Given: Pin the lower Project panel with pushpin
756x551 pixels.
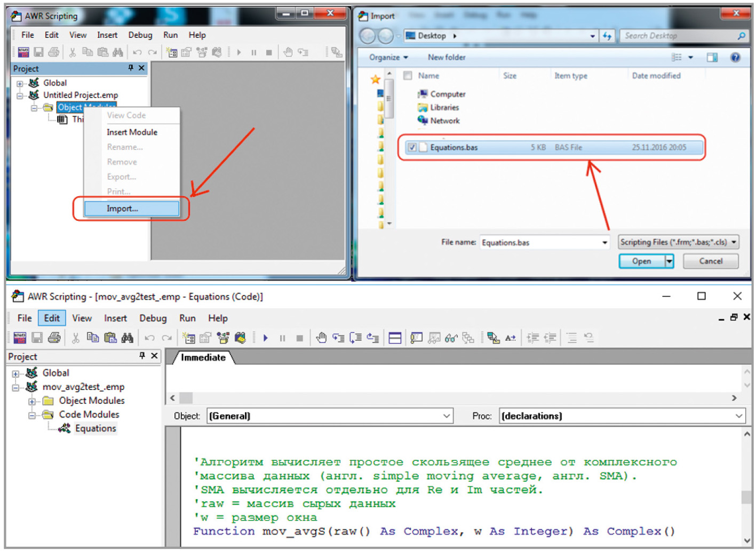Looking at the screenshot, I should (142, 355).
